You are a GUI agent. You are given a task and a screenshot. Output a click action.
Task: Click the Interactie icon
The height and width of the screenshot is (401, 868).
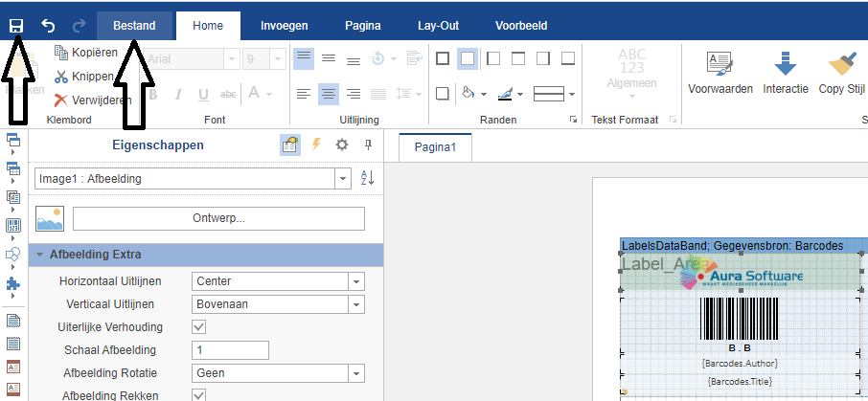pos(785,75)
